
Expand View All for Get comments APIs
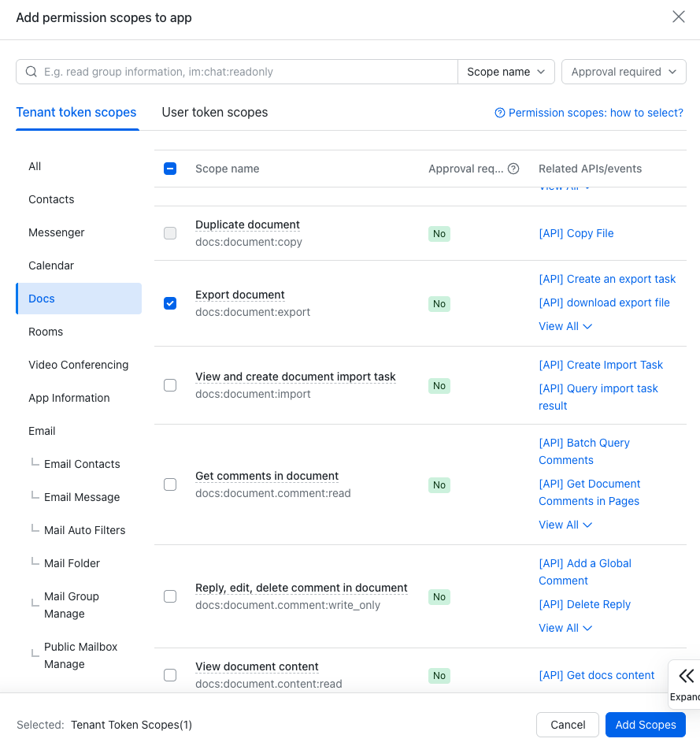tap(565, 525)
